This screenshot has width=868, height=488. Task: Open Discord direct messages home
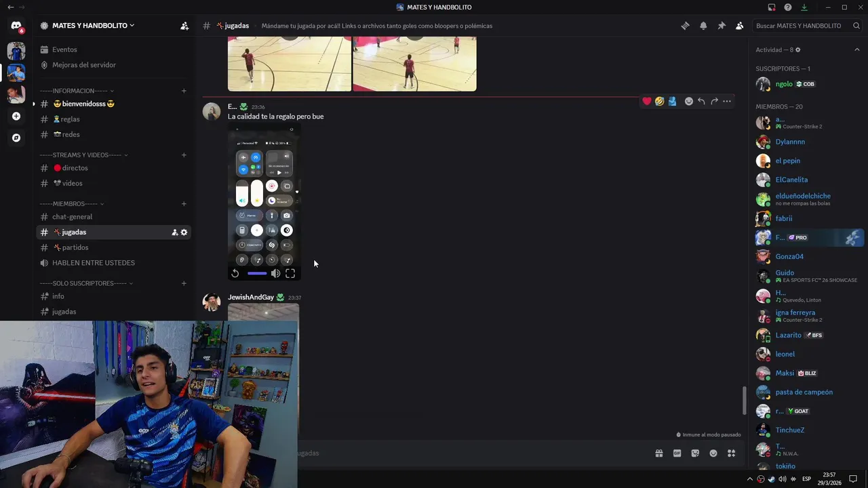pos(16,26)
